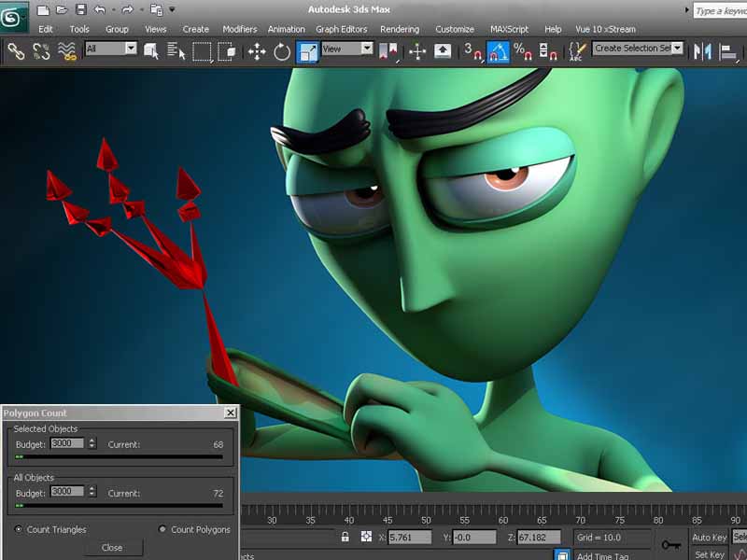
Task: Toggle the Angle Snap icon
Action: [498, 51]
